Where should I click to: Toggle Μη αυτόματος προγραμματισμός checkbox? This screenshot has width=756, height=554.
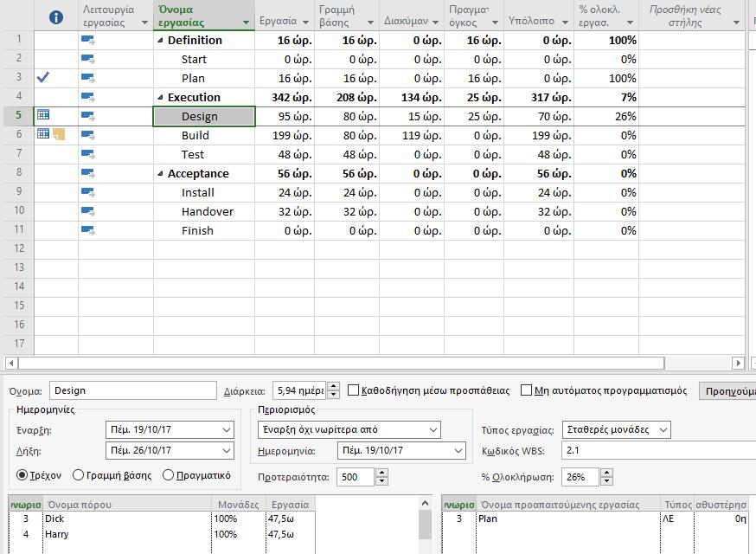pyautogui.click(x=526, y=390)
